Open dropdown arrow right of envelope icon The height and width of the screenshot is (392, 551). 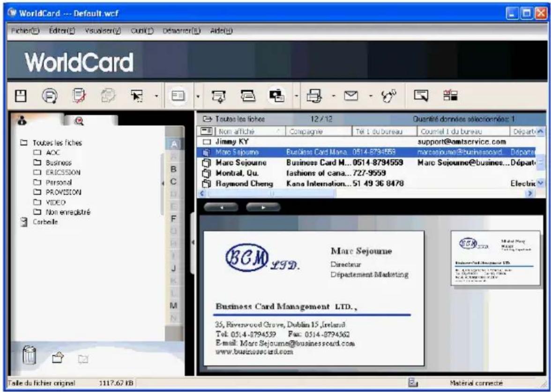pos(370,96)
